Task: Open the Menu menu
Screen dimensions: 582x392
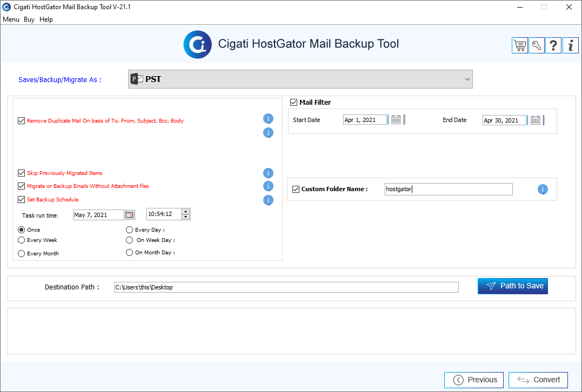Action: point(11,19)
